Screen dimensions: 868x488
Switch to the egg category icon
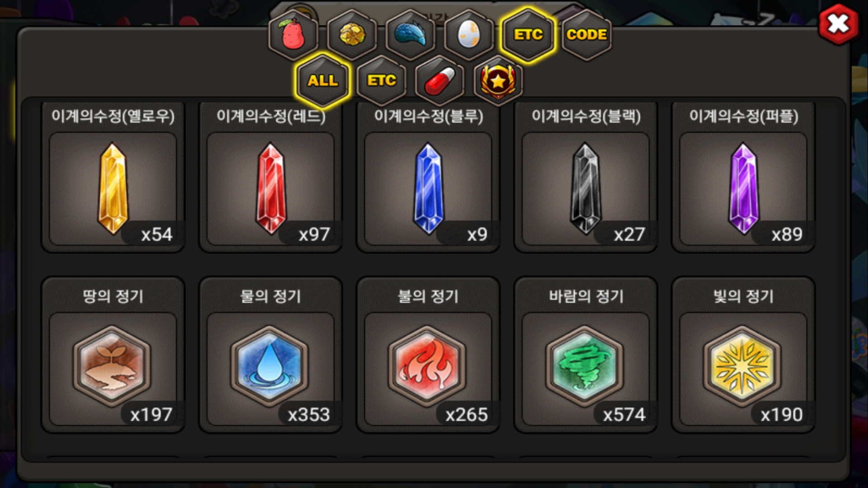[x=469, y=35]
